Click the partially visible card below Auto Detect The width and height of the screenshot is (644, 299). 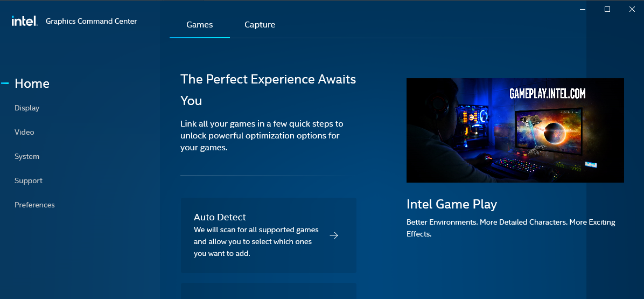[269, 291]
